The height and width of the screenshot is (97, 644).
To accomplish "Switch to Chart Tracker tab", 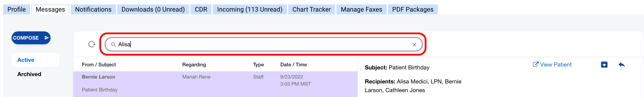I will point(312,10).
